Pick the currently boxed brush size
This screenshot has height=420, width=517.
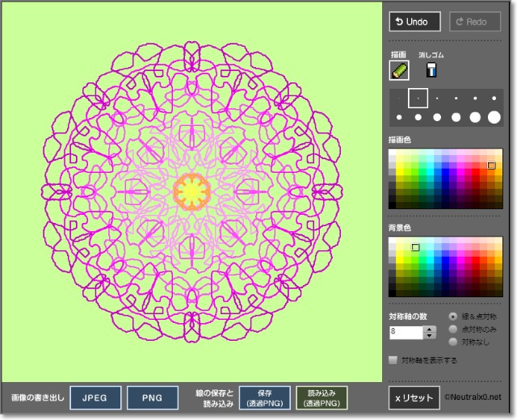pos(418,99)
